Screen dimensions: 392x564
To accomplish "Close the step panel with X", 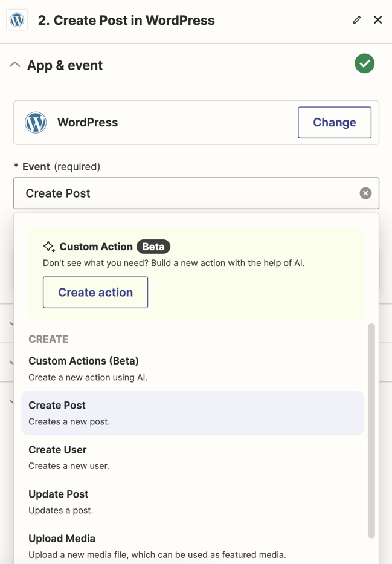I will tap(378, 20).
